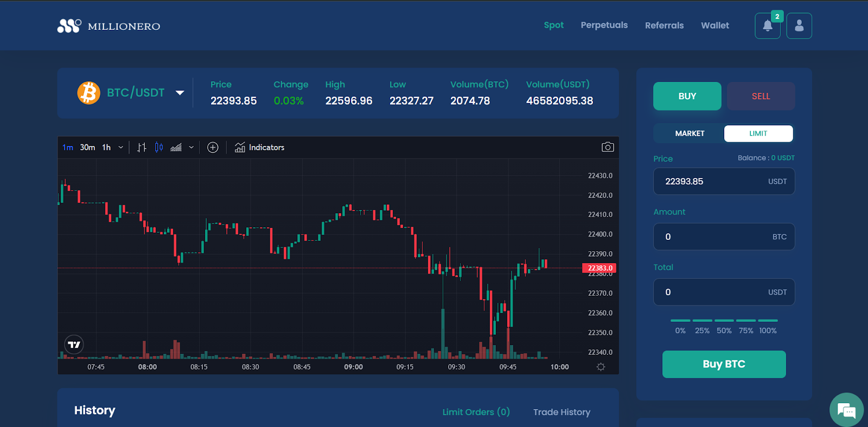The image size is (868, 427).
Task: Open the user profile icon
Action: 799,26
